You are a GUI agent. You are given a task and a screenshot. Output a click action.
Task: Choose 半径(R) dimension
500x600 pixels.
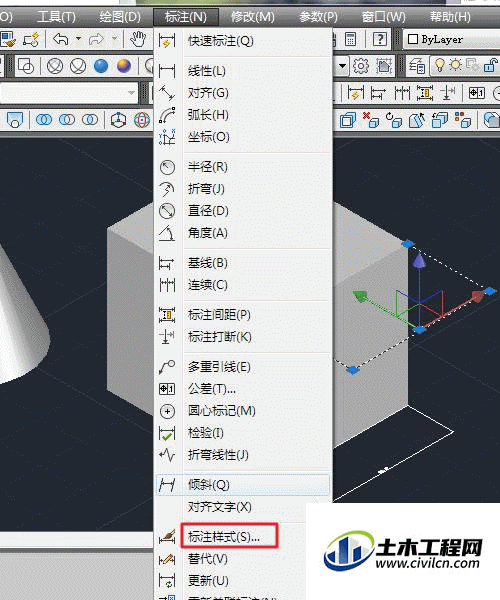[243, 167]
